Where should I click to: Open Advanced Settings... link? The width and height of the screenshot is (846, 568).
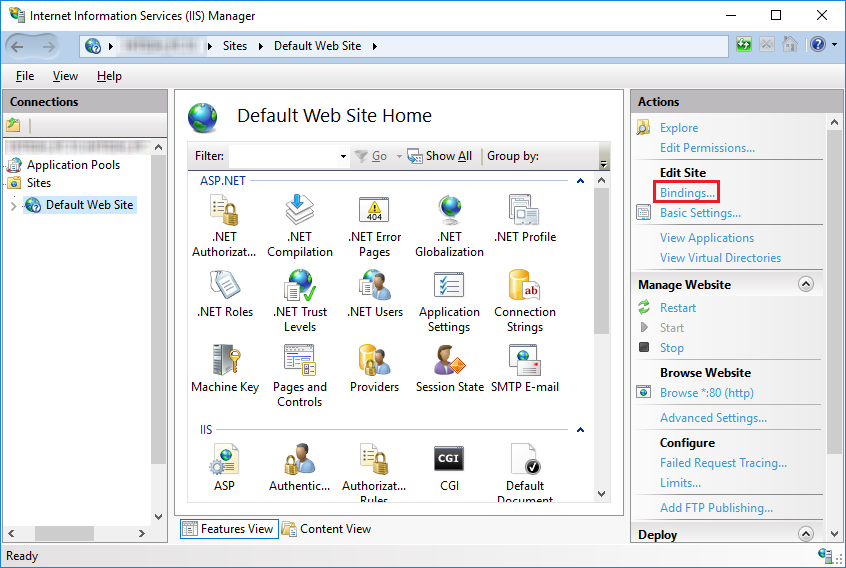coord(713,418)
